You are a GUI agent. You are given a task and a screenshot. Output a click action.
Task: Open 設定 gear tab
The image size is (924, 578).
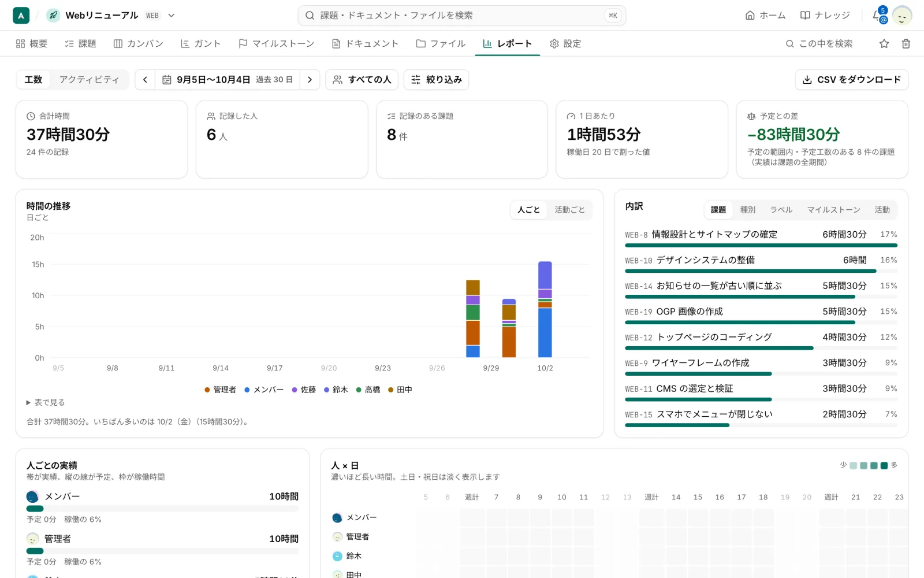point(565,44)
